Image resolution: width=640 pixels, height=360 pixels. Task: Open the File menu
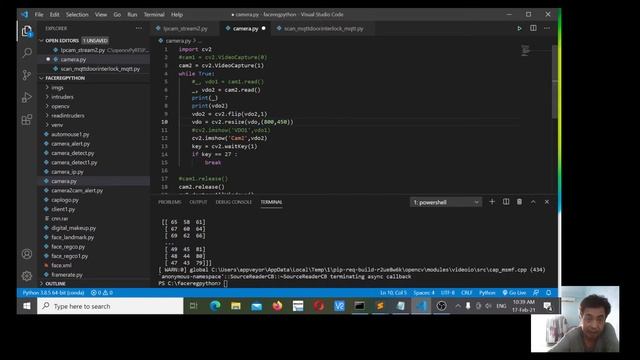pyautogui.click(x=39, y=14)
